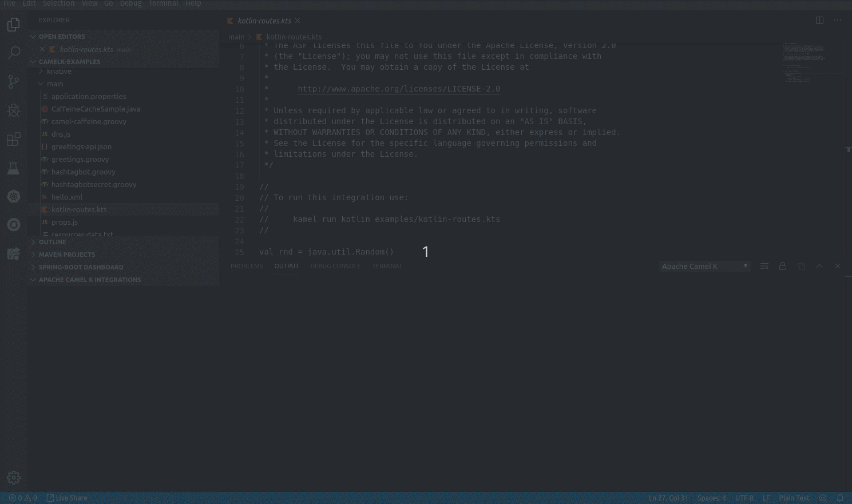
Task: Expand the MAVEN PROJECTS section
Action: click(67, 254)
